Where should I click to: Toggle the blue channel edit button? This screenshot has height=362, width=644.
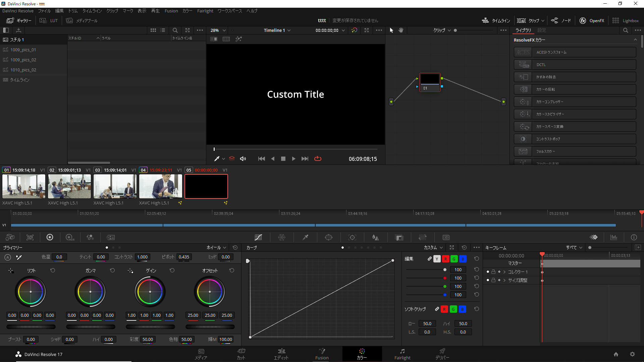pyautogui.click(x=463, y=259)
